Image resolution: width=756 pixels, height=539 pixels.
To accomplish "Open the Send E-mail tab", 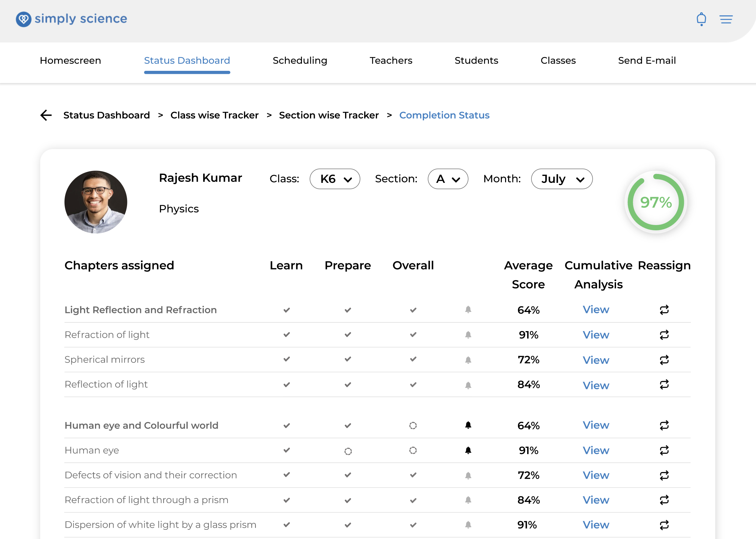I will (647, 60).
